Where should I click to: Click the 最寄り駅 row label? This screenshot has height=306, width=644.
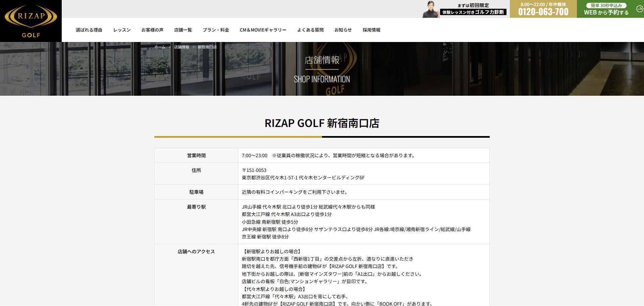[196, 207]
